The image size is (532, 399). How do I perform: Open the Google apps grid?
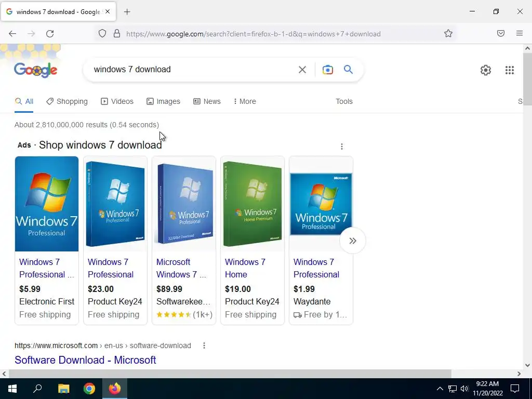[x=509, y=70]
